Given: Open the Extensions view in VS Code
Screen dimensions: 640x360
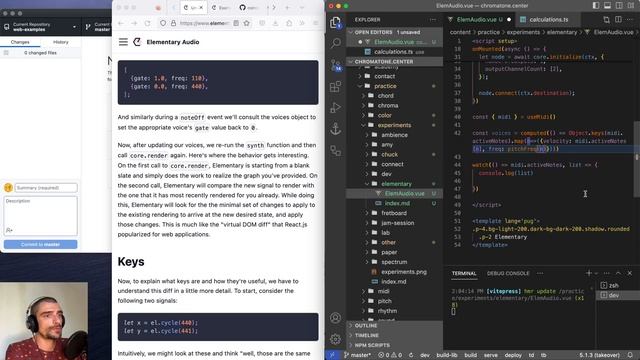Looking at the screenshot, I should 336,86.
